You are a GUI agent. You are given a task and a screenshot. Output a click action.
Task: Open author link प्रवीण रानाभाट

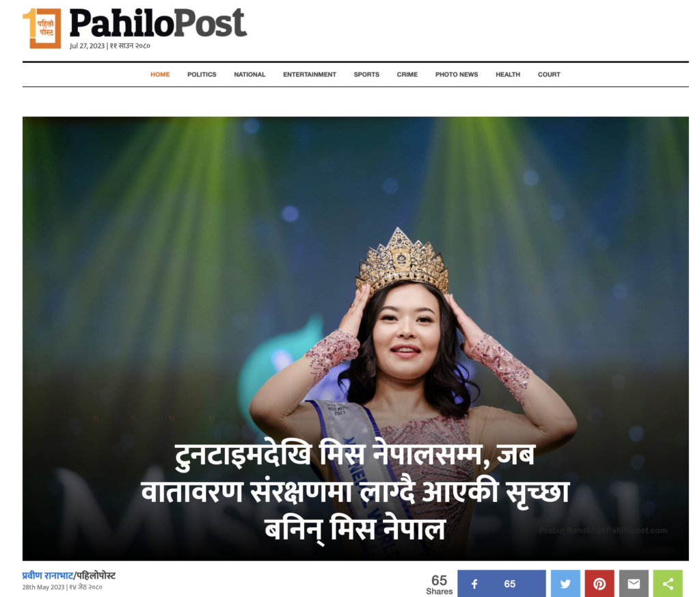[x=47, y=576]
